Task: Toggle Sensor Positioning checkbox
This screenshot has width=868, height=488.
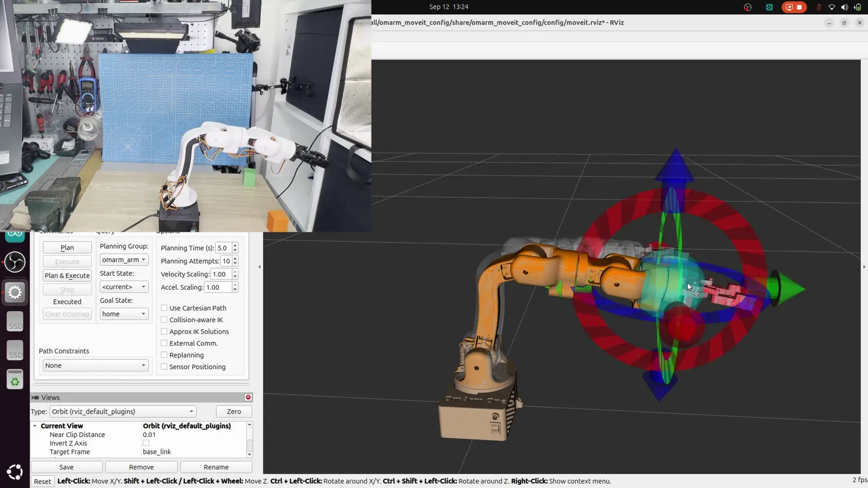Action: (x=164, y=367)
